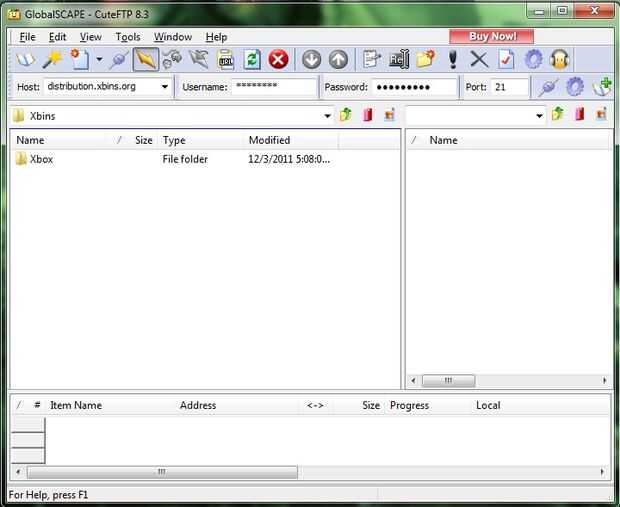Click the Connect to URL icon
This screenshot has width=620, height=507.
226,60
